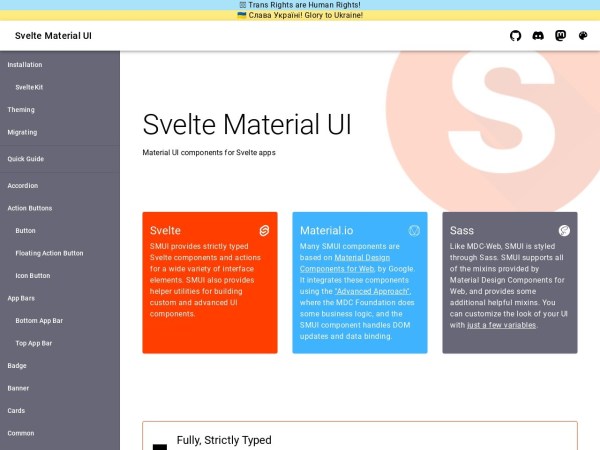Click the "just a few variables" link

pos(501,325)
